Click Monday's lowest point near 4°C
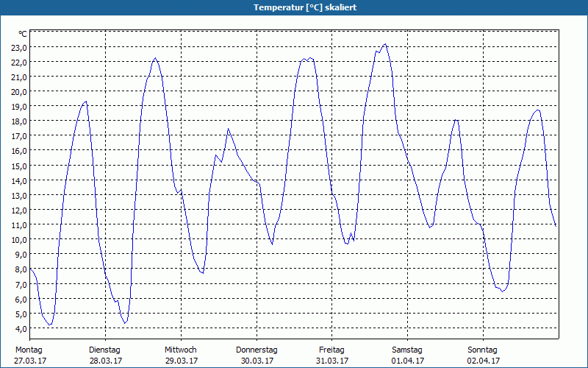The image size is (588, 368). pyautogui.click(x=49, y=325)
